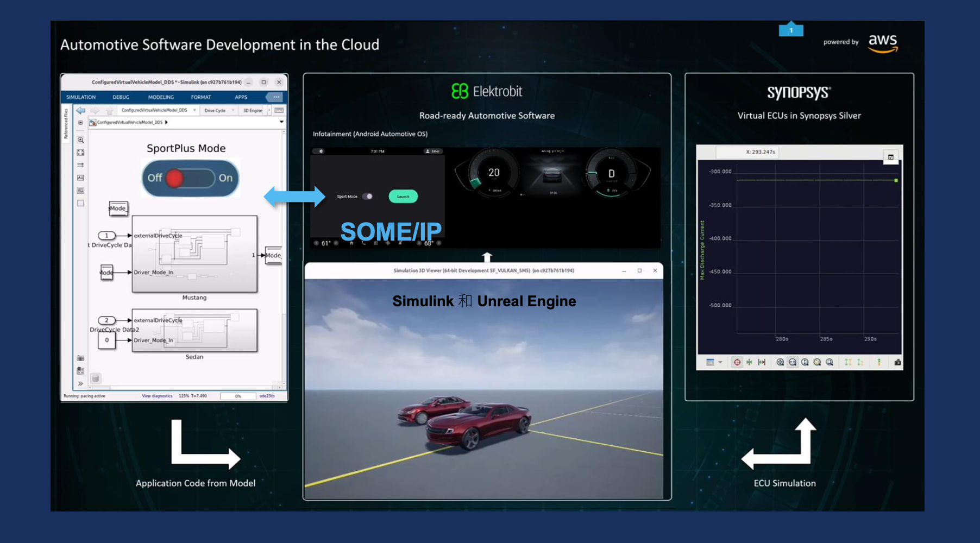Click the red crosshair cursor tool in Silver

737,362
